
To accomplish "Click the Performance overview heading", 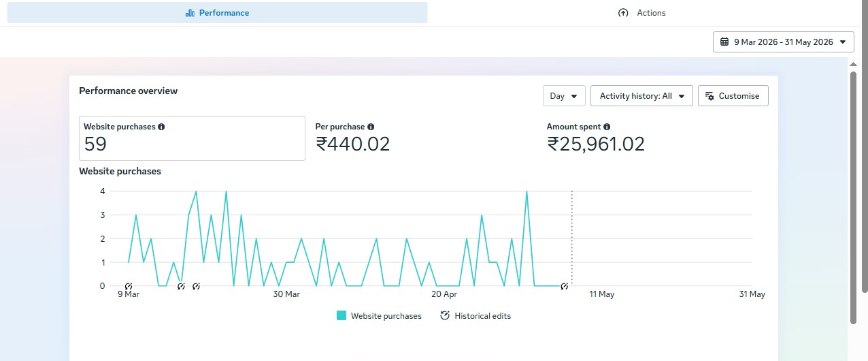I will click(129, 91).
